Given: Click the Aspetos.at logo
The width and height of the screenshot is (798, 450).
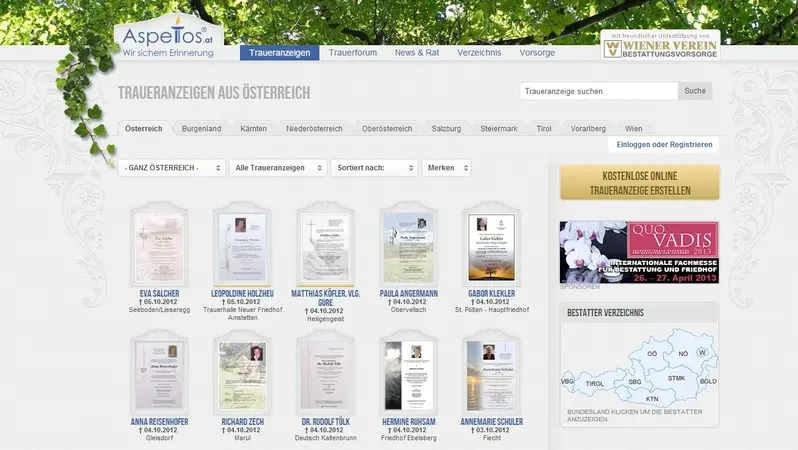Looking at the screenshot, I should click(168, 39).
